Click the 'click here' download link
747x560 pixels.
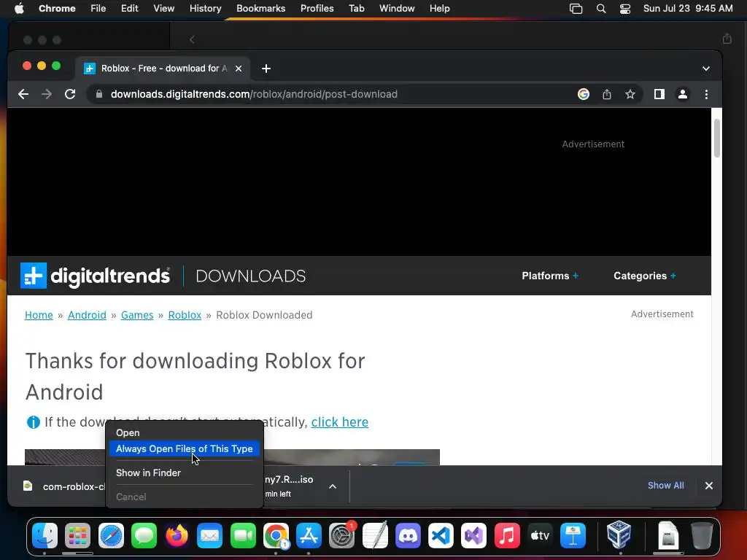[340, 422]
